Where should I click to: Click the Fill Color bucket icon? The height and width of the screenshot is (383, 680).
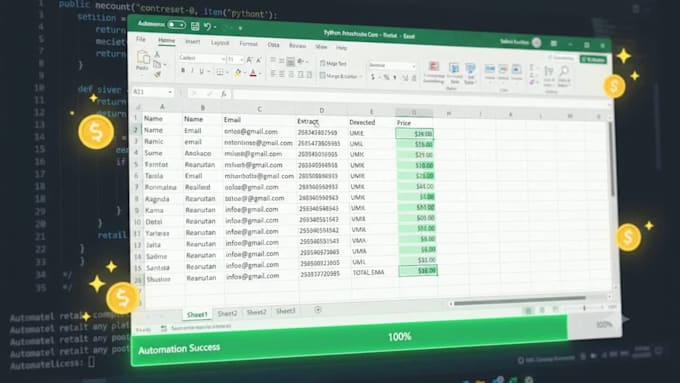[x=238, y=73]
